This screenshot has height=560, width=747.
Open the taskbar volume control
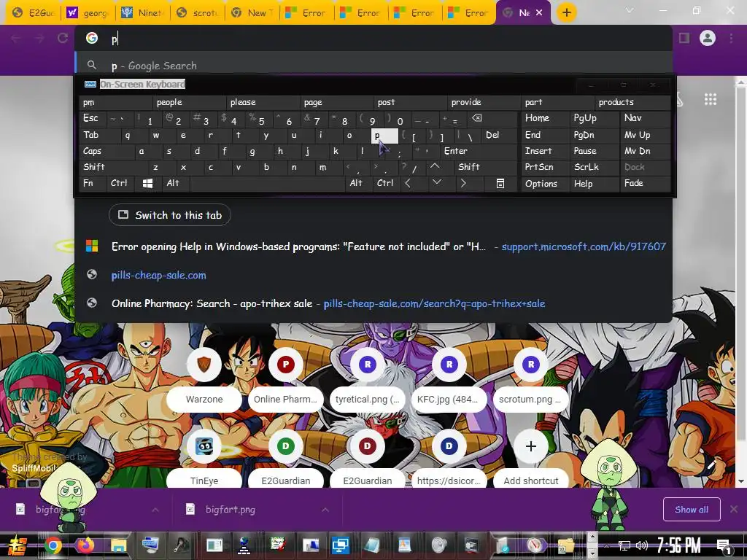pos(642,545)
